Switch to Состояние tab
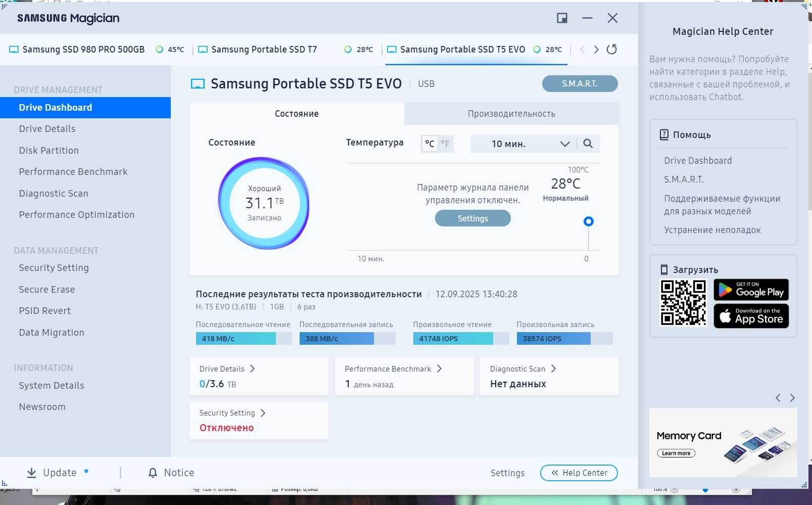Screen dimensions: 812x505 (297, 114)
